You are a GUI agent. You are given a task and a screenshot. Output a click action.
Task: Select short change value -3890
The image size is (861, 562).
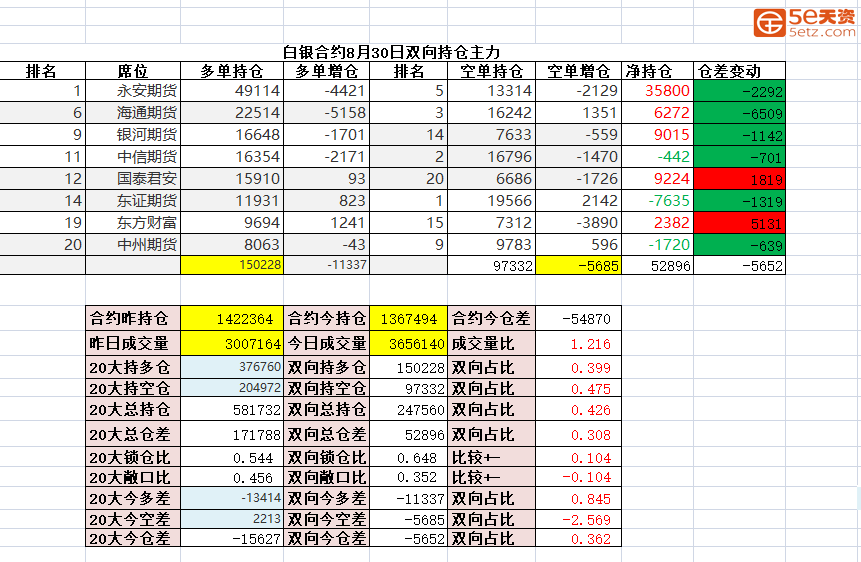click(x=578, y=222)
